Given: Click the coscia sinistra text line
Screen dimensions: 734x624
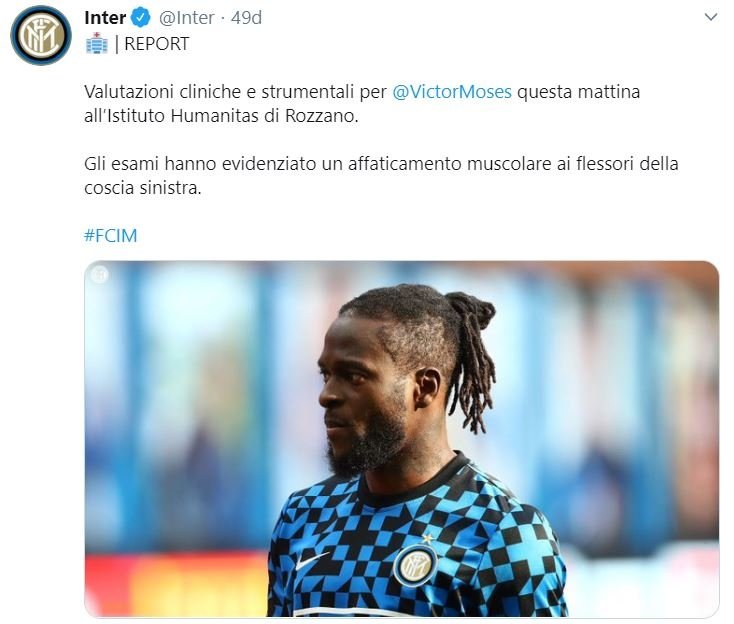Looking at the screenshot, I should click(x=143, y=188).
